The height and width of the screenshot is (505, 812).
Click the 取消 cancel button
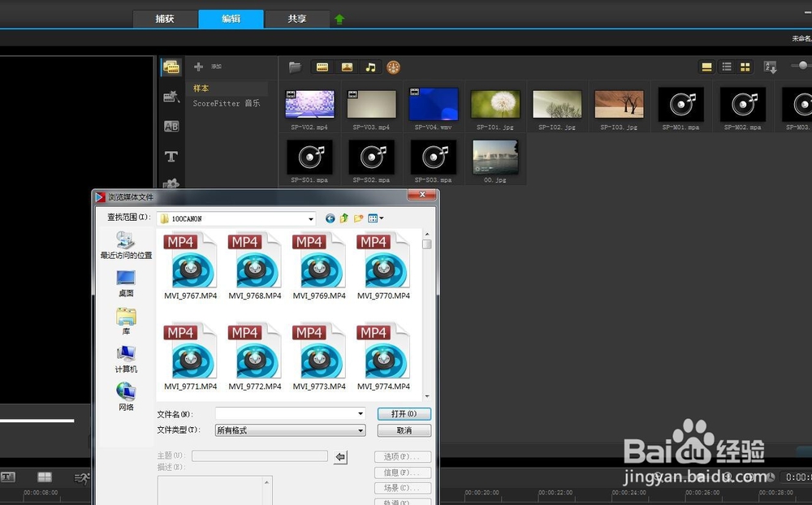pos(404,430)
